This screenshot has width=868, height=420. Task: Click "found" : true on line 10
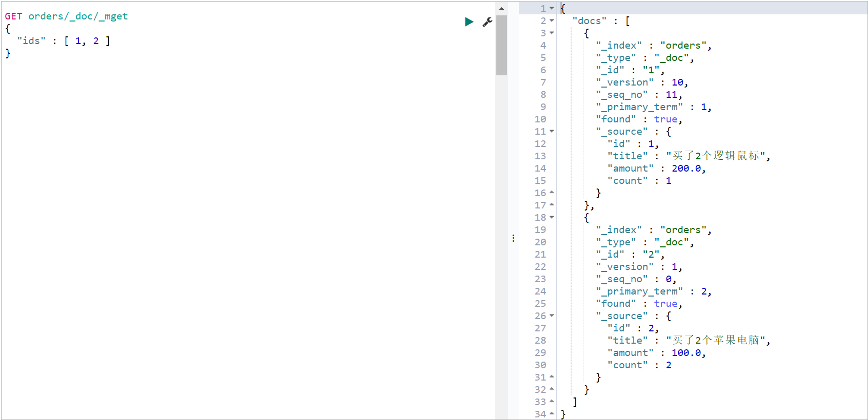click(639, 119)
